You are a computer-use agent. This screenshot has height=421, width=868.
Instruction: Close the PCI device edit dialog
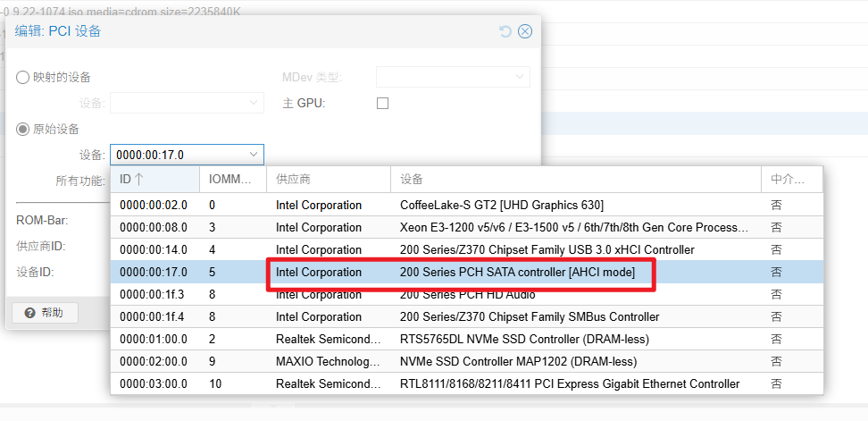pos(525,31)
